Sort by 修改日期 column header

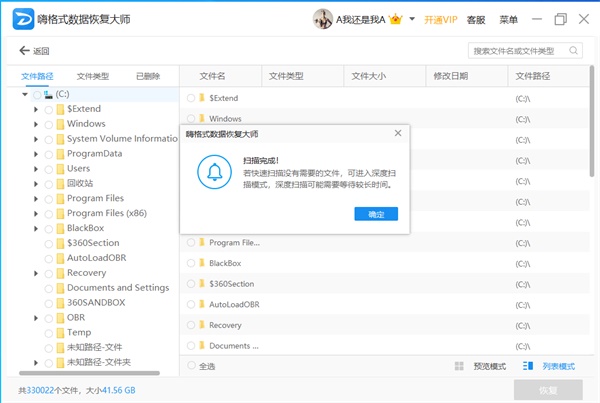pos(450,76)
